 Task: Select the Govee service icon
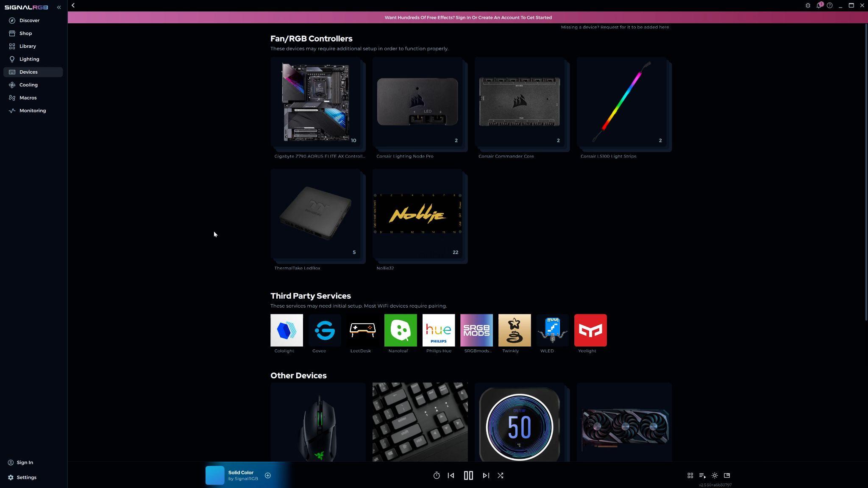click(x=325, y=330)
